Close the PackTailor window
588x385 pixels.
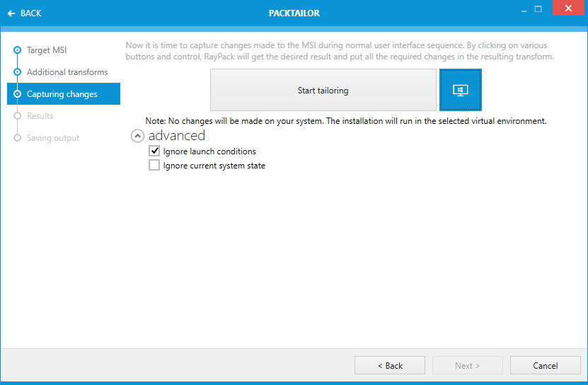click(567, 10)
